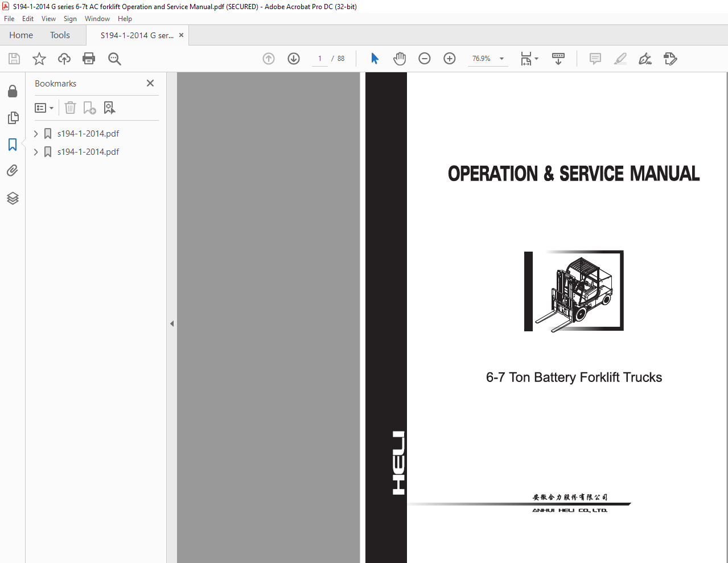
Task: Delete selected bookmark with trash icon
Action: [70, 108]
